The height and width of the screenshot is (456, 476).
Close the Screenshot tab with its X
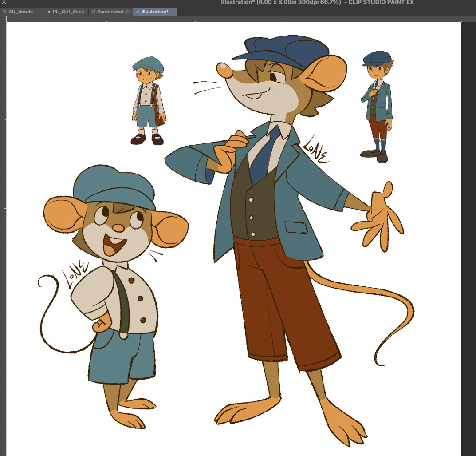tap(93, 12)
